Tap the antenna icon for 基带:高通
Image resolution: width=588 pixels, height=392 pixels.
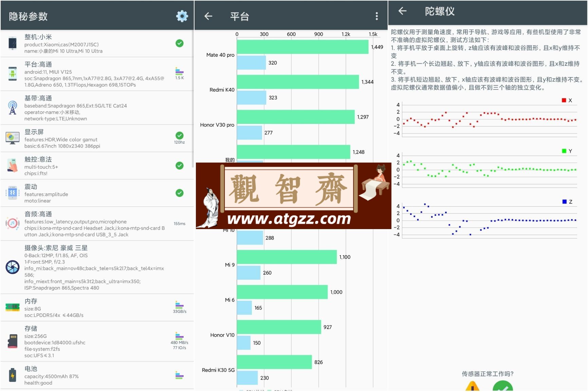pos(13,108)
